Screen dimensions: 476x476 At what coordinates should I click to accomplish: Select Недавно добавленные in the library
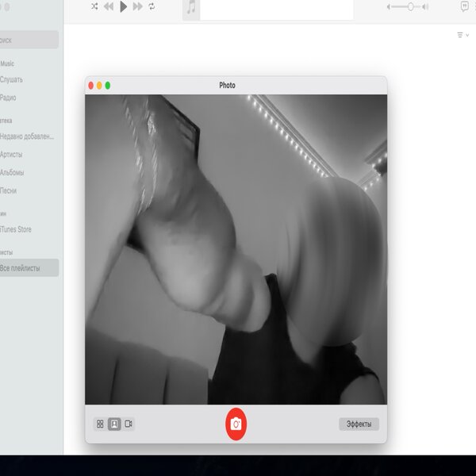[x=26, y=136]
